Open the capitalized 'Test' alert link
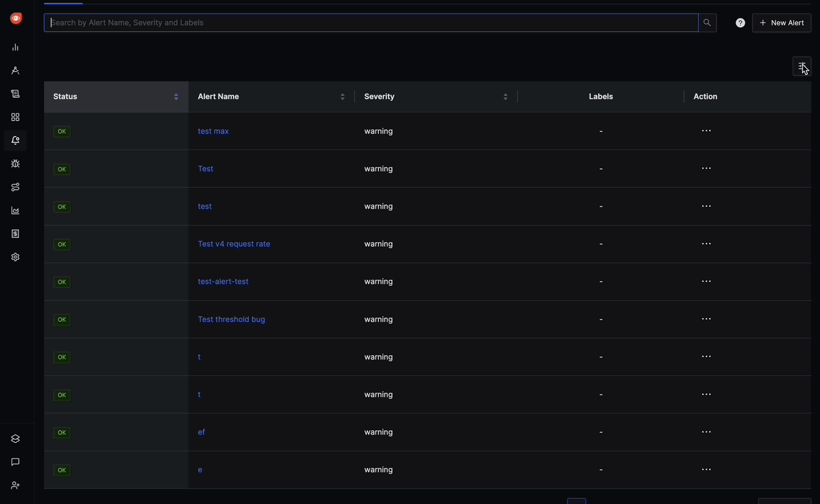 [x=205, y=168]
